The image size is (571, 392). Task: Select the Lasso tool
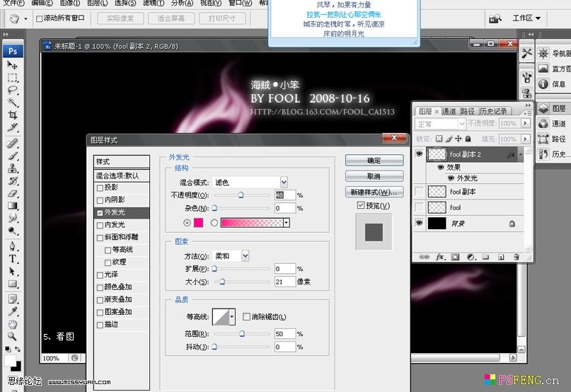click(12, 90)
